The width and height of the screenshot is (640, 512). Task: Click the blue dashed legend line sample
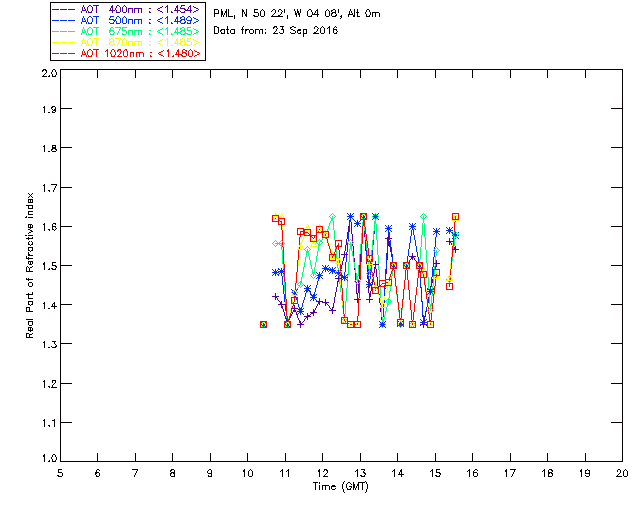64,20
